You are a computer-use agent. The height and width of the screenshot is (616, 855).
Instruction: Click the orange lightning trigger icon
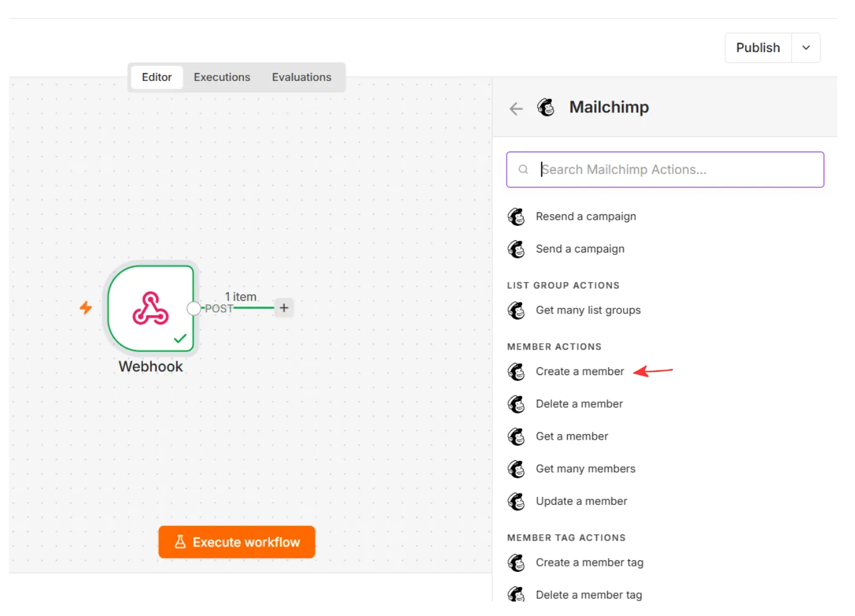coord(86,308)
